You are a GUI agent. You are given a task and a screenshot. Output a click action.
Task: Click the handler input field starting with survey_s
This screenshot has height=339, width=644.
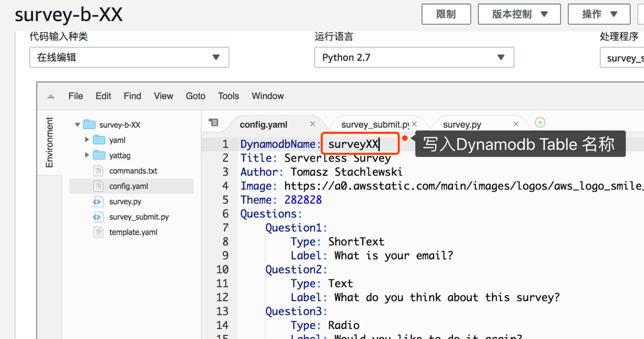click(x=622, y=58)
